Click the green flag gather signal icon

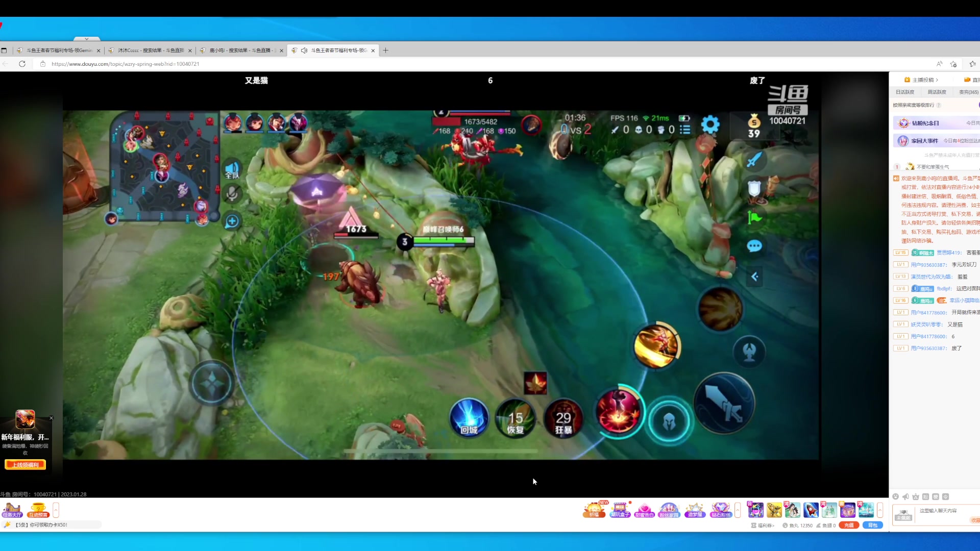pyautogui.click(x=754, y=218)
